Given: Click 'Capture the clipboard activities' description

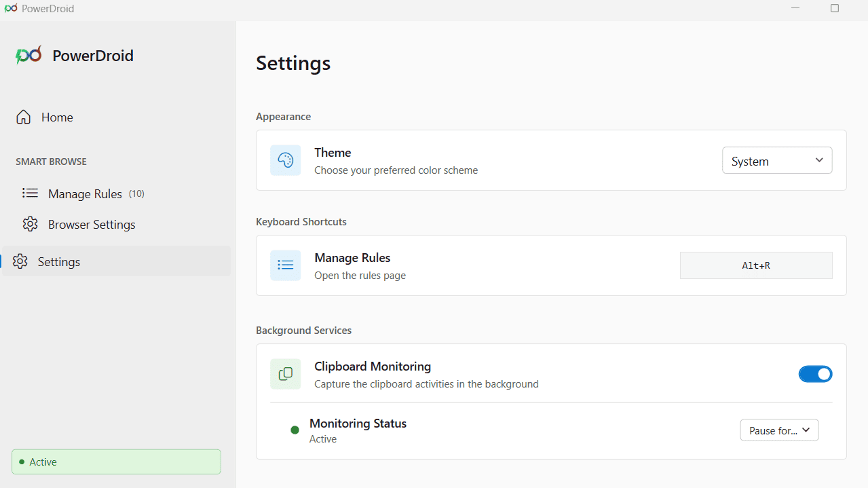Looking at the screenshot, I should tap(426, 384).
